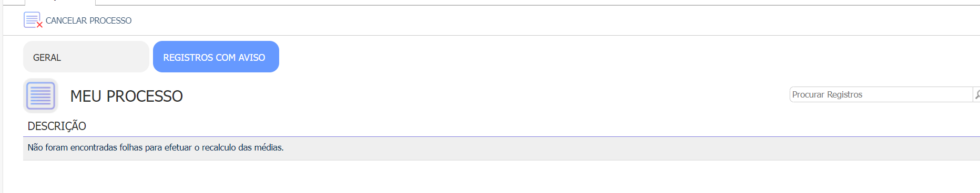Click the MEU PROCESSO heading
980x193 pixels.
(127, 96)
